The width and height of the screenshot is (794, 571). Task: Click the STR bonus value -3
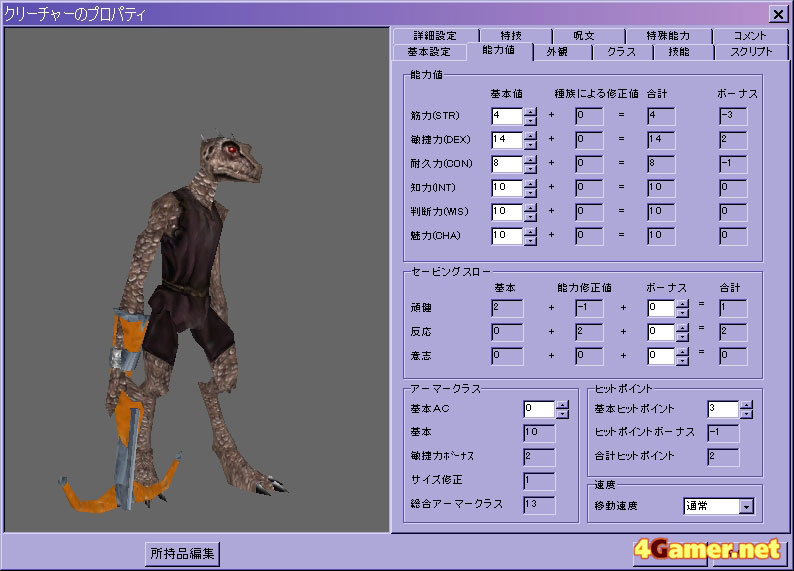point(733,116)
